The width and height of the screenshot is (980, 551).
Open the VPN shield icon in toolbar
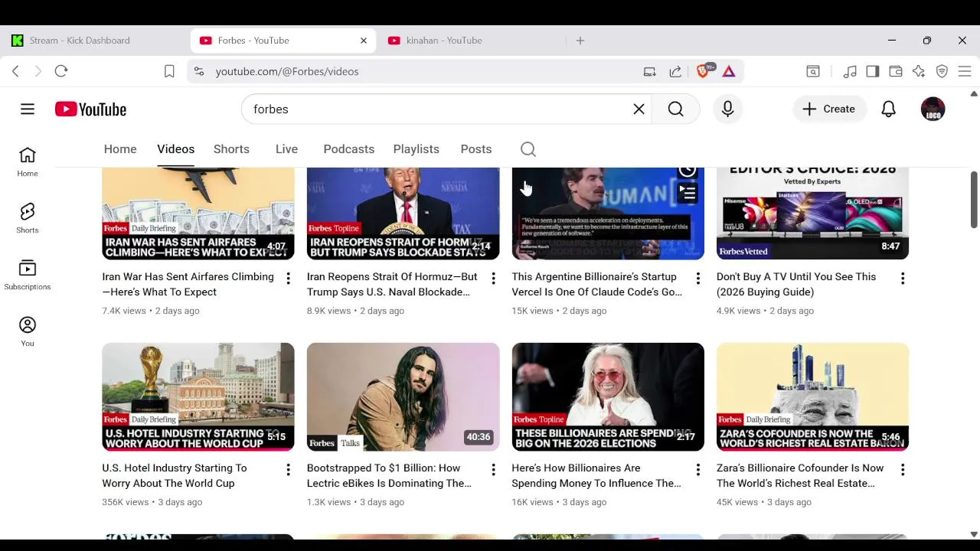click(x=942, y=71)
